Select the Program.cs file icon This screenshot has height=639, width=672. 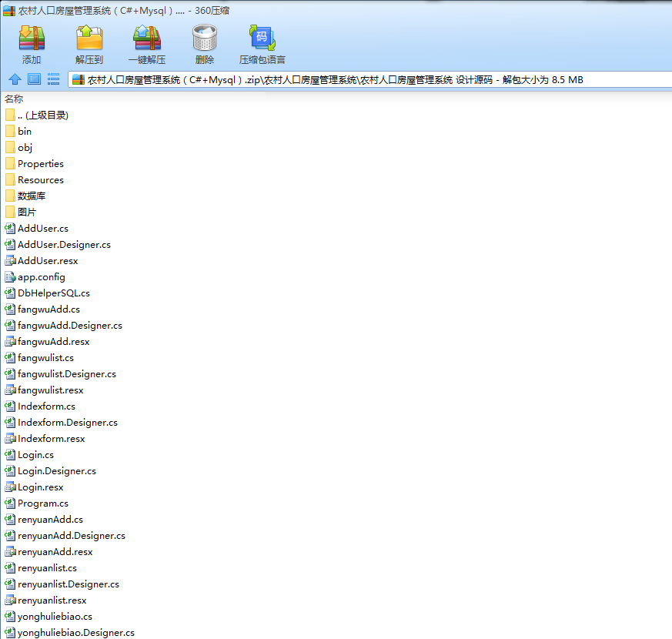click(x=10, y=504)
